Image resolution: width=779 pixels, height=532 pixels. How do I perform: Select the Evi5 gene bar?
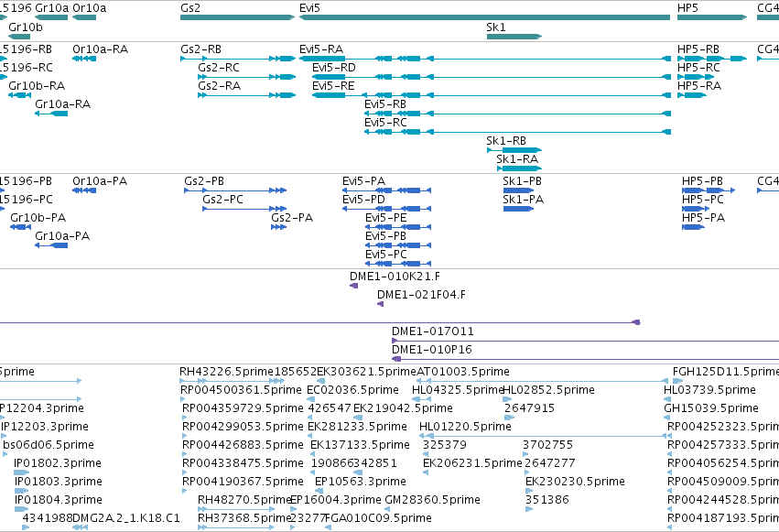pyautogui.click(x=485, y=17)
